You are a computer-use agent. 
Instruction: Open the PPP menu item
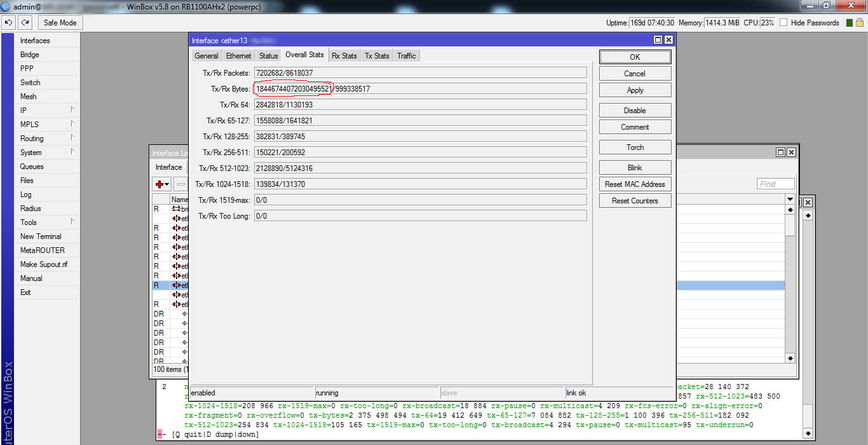(x=48, y=69)
